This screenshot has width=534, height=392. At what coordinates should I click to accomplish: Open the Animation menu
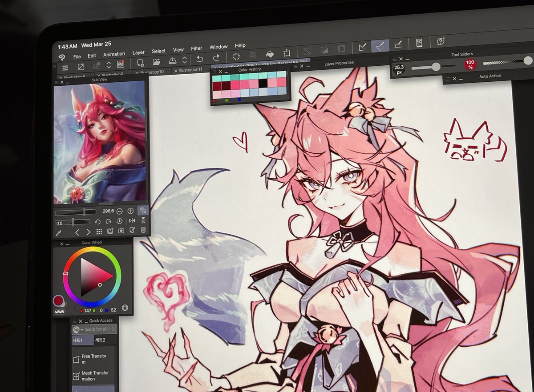[114, 54]
